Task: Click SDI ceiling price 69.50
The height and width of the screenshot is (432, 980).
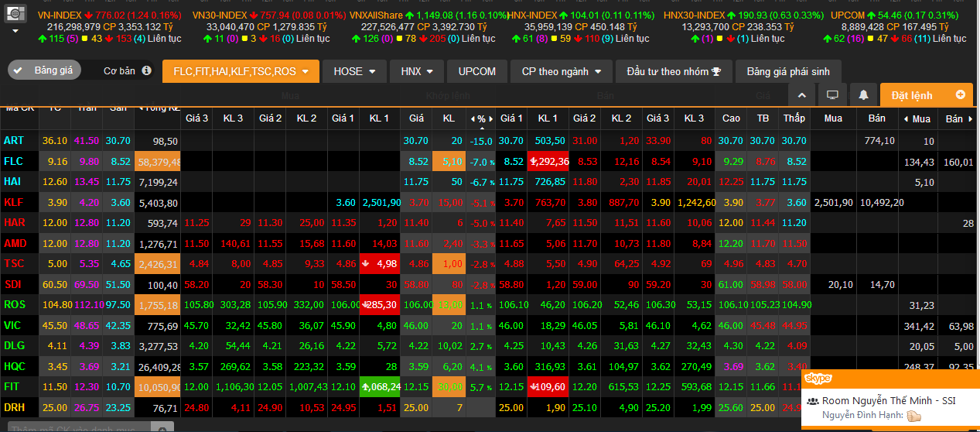Action: pyautogui.click(x=87, y=284)
